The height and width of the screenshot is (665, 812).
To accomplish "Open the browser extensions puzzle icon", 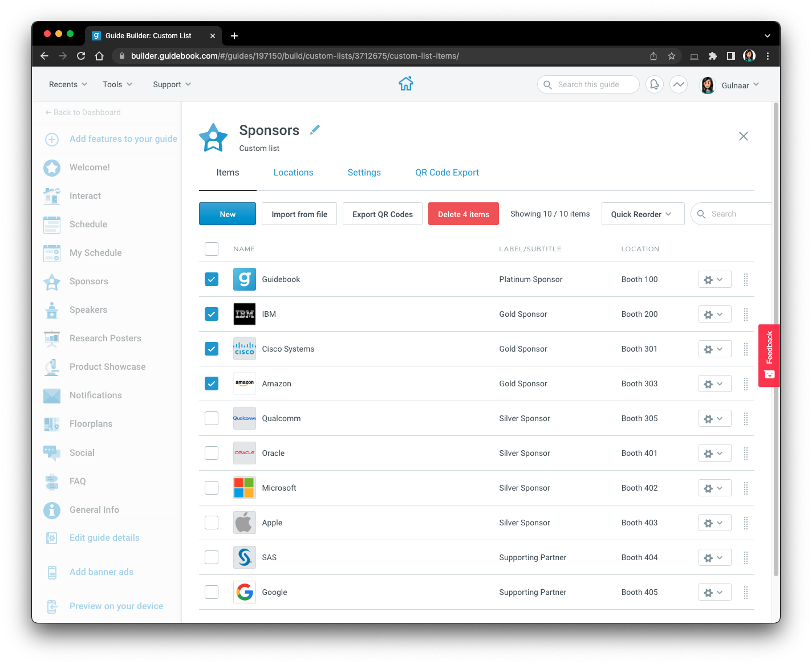I will (712, 56).
